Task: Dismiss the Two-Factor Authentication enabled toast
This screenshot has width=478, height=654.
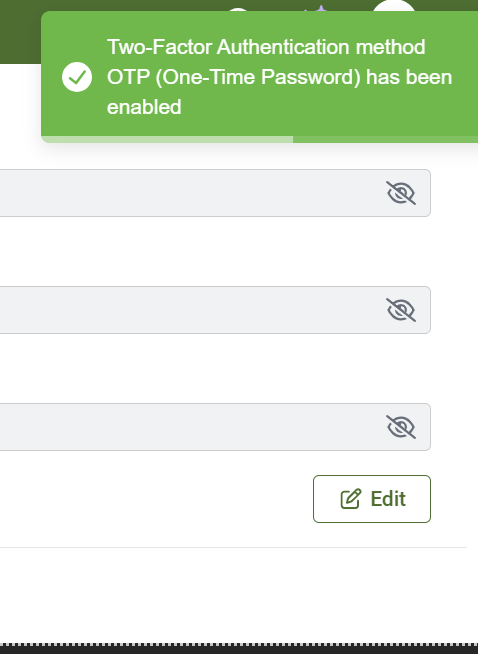Action: 259,77
